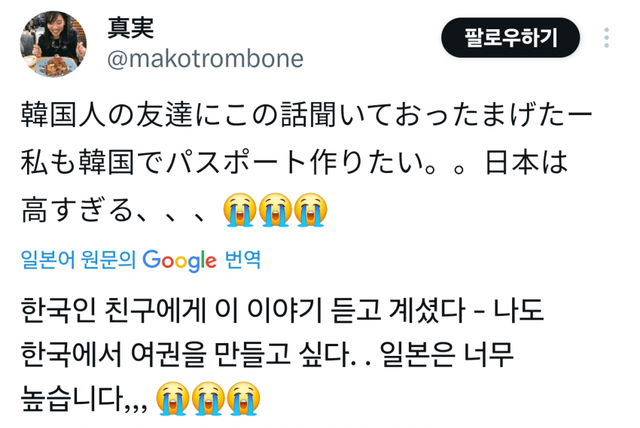Screen dimensions: 640x428
Task: Follow the account with 팔로우하기 button
Action: coord(511,38)
